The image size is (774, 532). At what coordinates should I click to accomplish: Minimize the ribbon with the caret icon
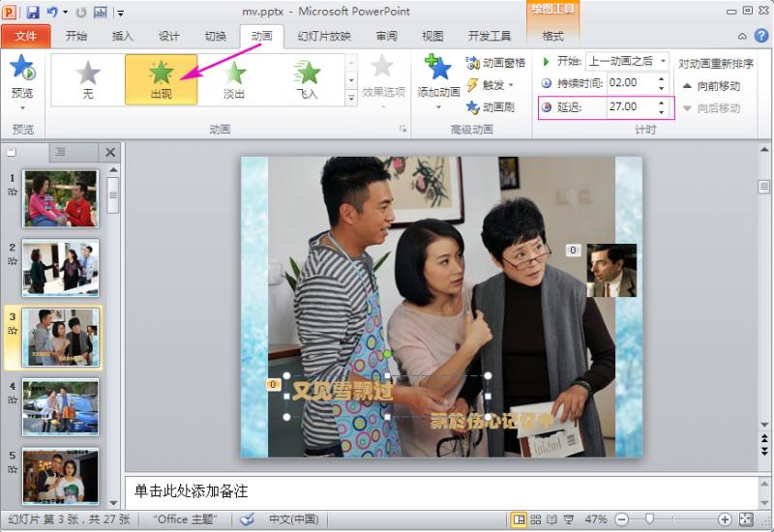click(742, 36)
